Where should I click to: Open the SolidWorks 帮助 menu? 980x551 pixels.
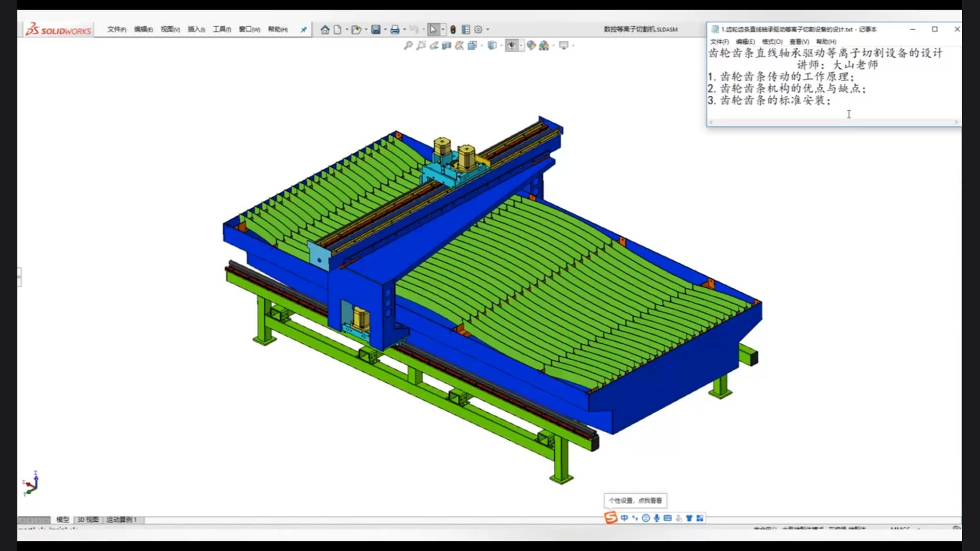tap(278, 30)
